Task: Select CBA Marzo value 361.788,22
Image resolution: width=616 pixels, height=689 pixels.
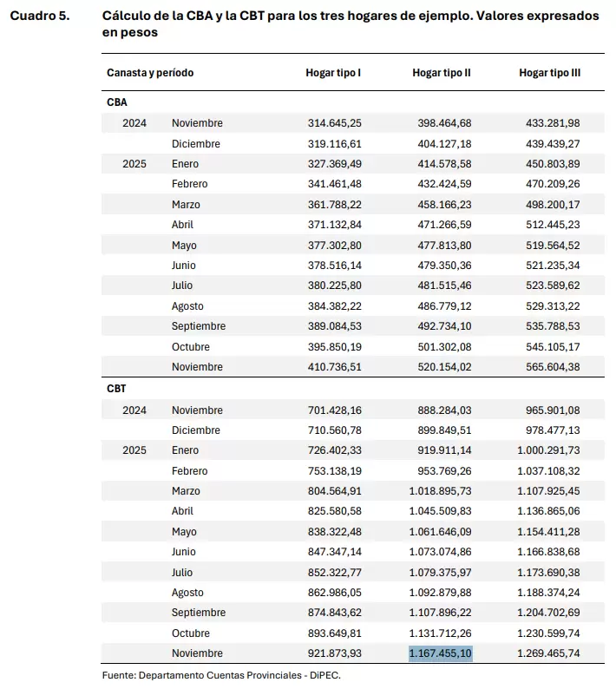Action: 334,205
